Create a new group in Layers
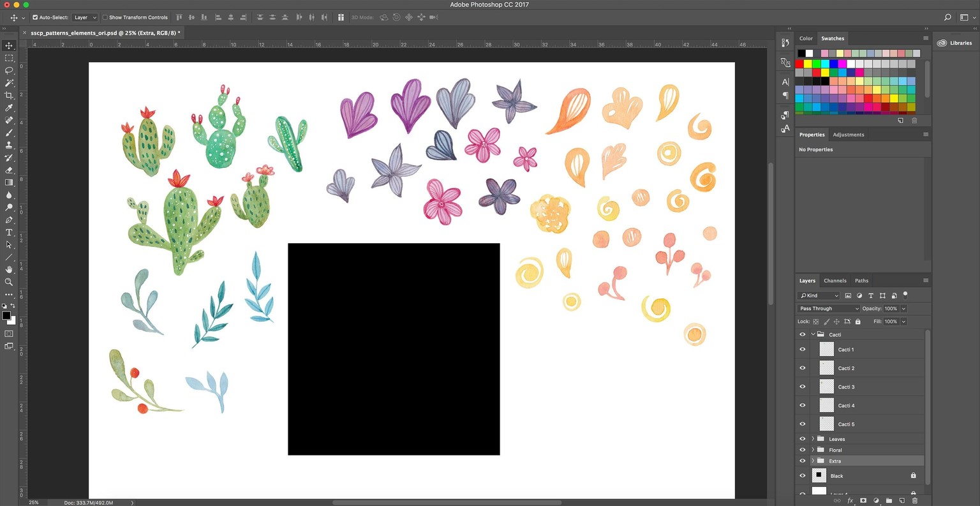980x506 pixels. [x=889, y=501]
